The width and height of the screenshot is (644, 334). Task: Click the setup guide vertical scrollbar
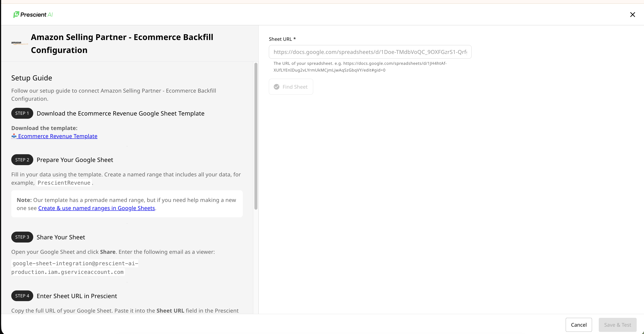point(256,136)
